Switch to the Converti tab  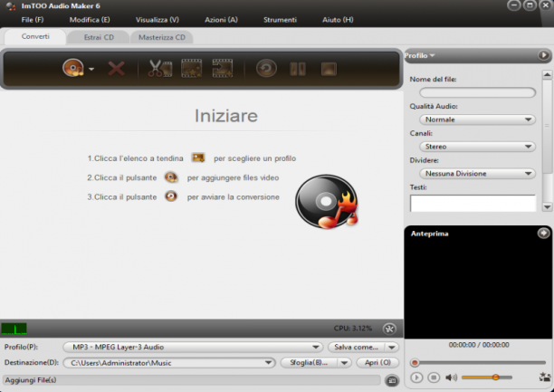point(35,37)
